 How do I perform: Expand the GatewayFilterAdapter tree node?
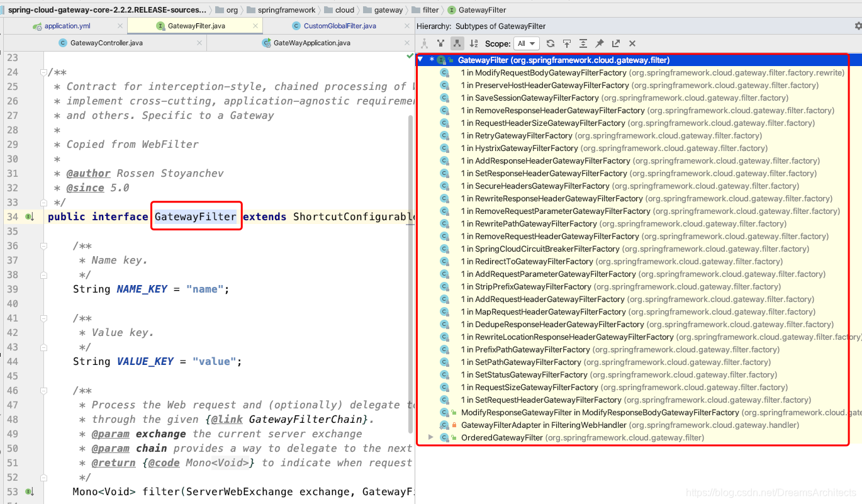(x=431, y=425)
